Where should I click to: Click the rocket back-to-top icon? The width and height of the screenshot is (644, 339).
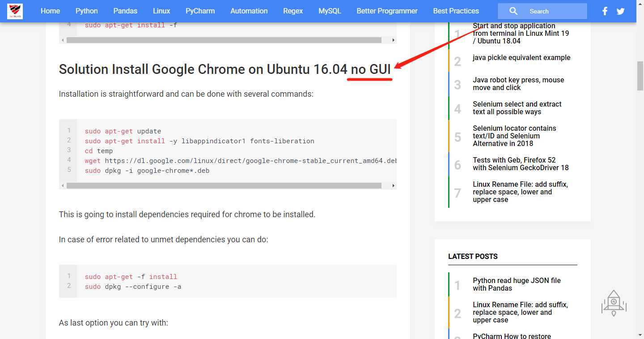pos(614,303)
